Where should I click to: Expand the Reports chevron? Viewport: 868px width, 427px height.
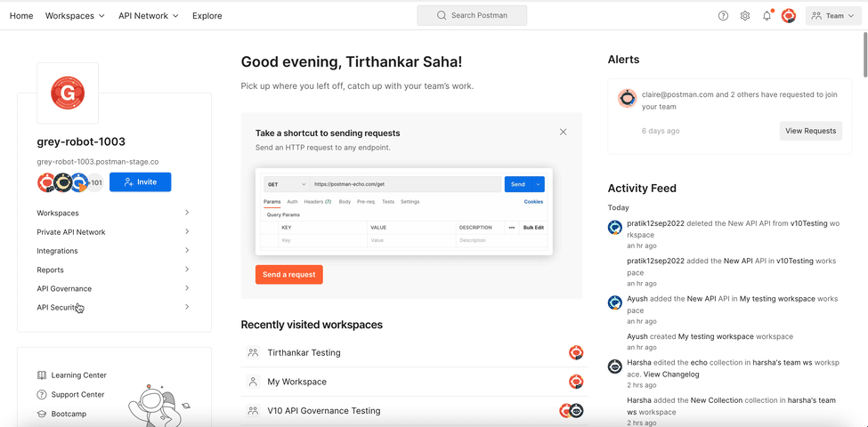(187, 269)
